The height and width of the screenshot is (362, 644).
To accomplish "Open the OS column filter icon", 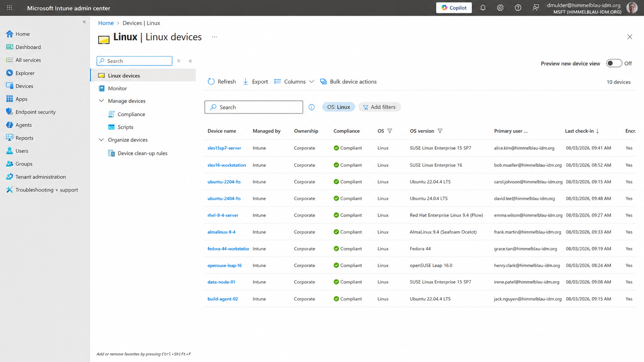I will [x=390, y=131].
